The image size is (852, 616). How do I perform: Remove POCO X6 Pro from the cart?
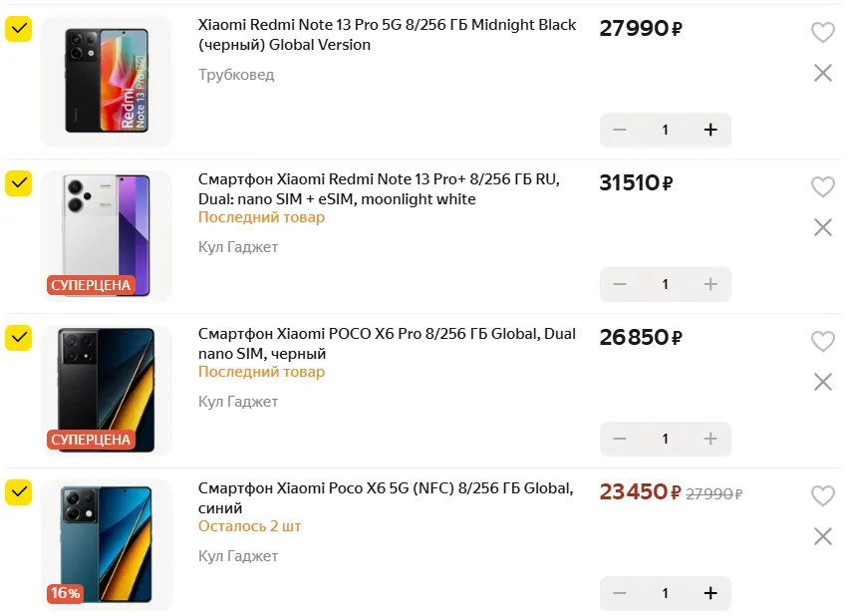(x=822, y=382)
